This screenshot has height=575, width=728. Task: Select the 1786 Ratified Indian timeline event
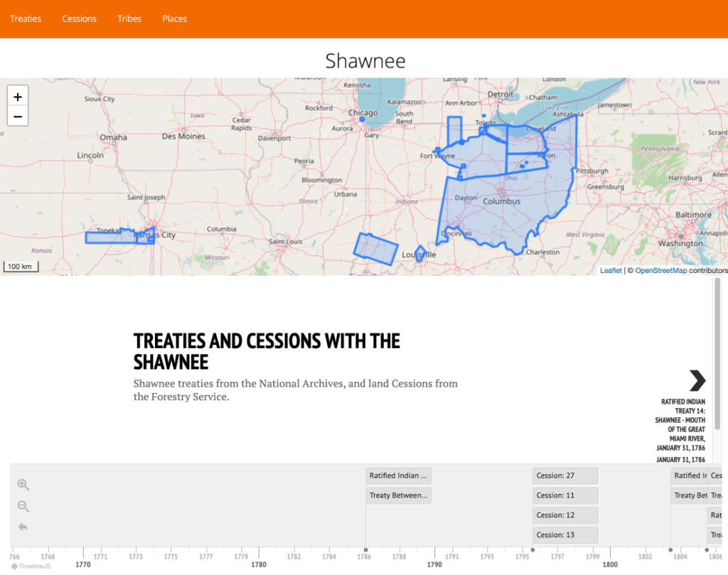(399, 475)
